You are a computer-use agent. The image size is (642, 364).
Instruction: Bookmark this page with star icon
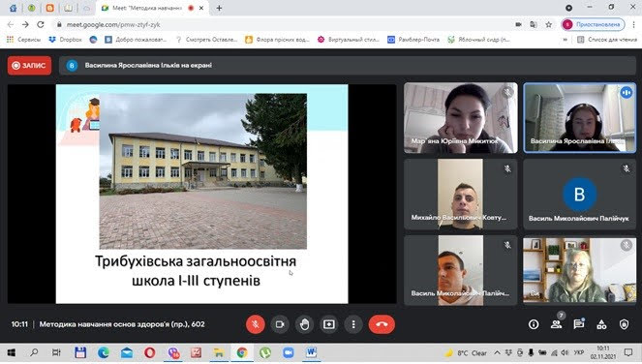click(x=549, y=24)
